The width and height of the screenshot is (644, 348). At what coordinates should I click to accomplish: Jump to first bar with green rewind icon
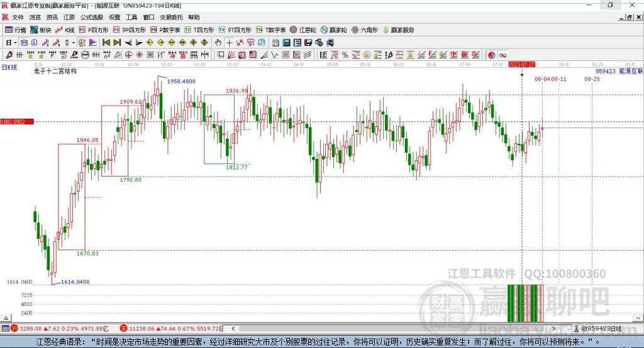[x=106, y=43]
